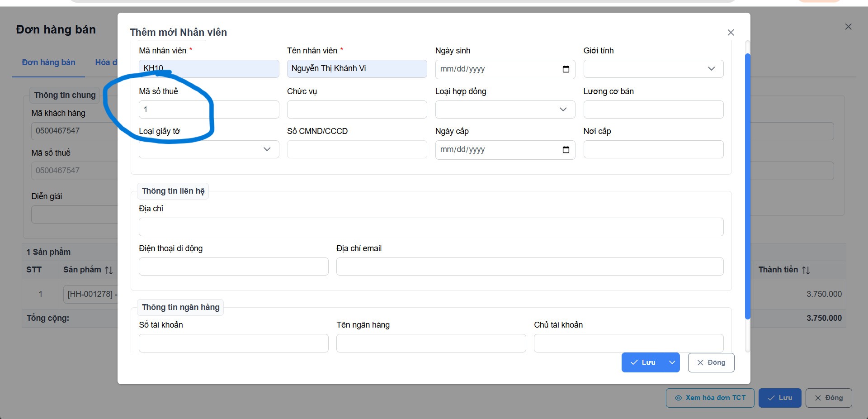Close the Thêm mới Nhân viên dialog
Image resolution: width=868 pixels, height=419 pixels.
click(731, 33)
